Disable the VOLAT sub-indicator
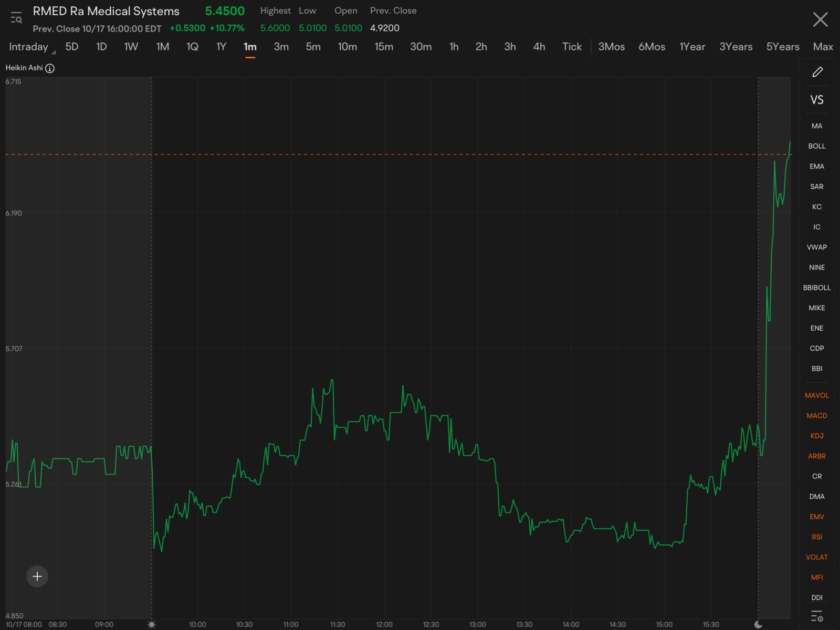Viewport: 840px width, 630px height. (817, 557)
